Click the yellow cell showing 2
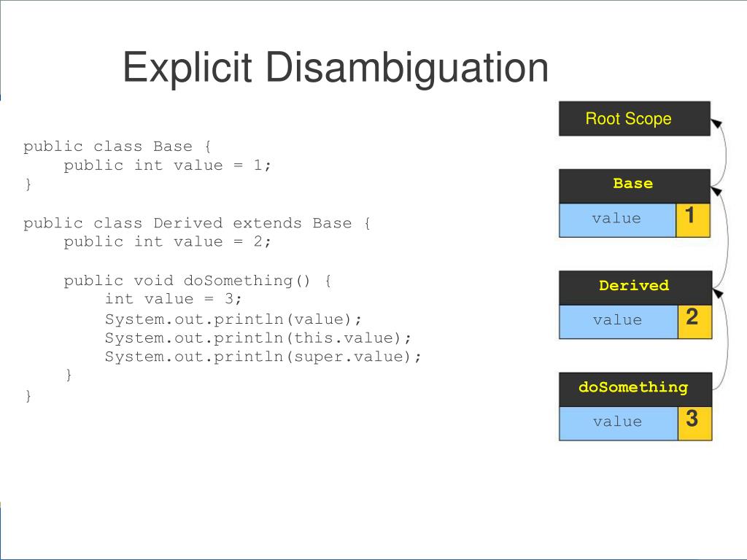Screen dimensions: 747x560 (695, 322)
